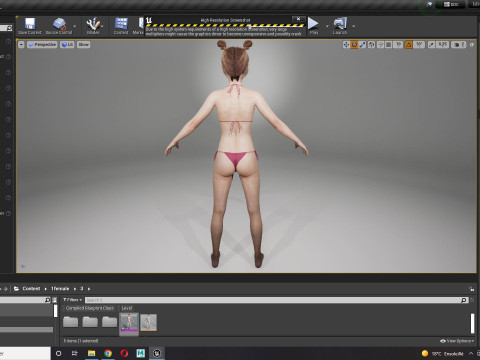This screenshot has width=480, height=360.
Task: Click the folder search magnifier in sources panel
Action: [47, 300]
